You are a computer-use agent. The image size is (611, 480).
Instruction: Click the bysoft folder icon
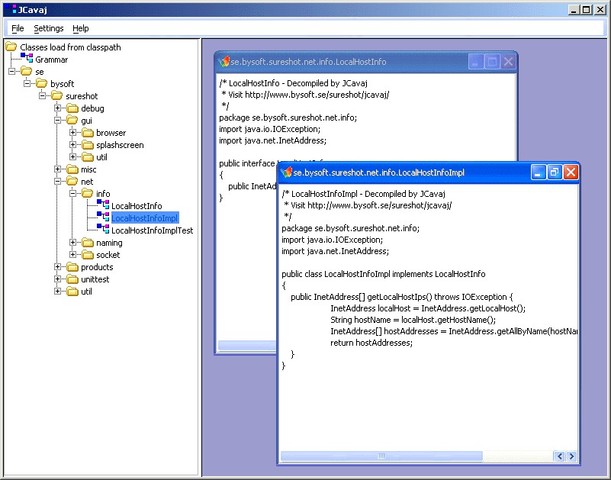tap(42, 83)
